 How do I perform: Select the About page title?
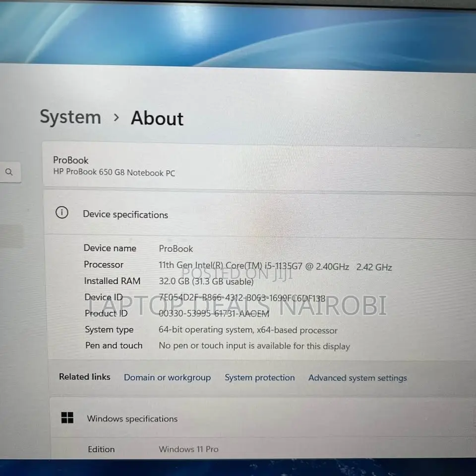click(x=157, y=118)
